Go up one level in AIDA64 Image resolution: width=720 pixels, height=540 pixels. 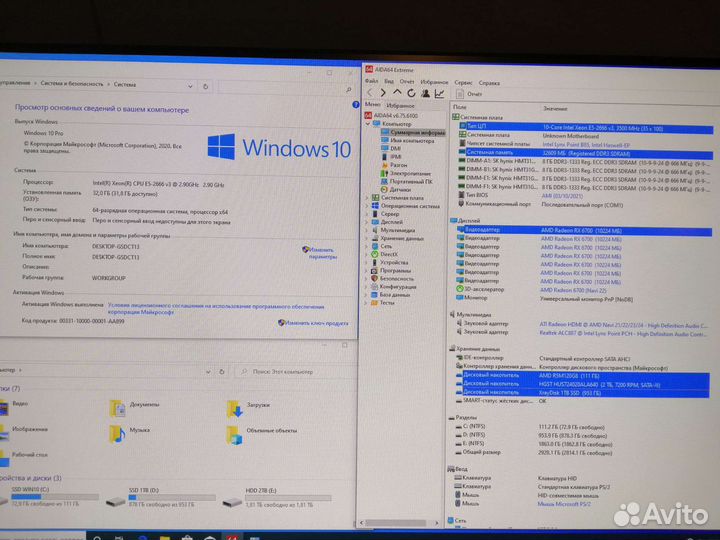[397, 93]
